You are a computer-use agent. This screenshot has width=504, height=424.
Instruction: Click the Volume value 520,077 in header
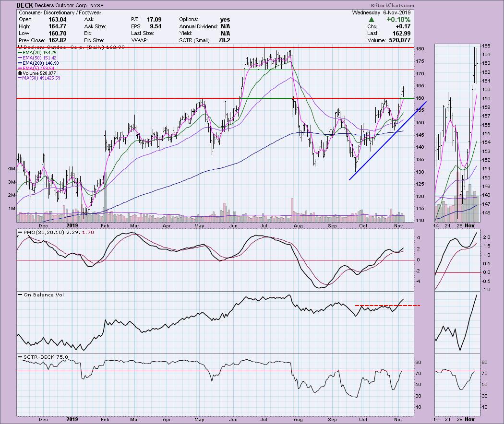[x=399, y=40]
